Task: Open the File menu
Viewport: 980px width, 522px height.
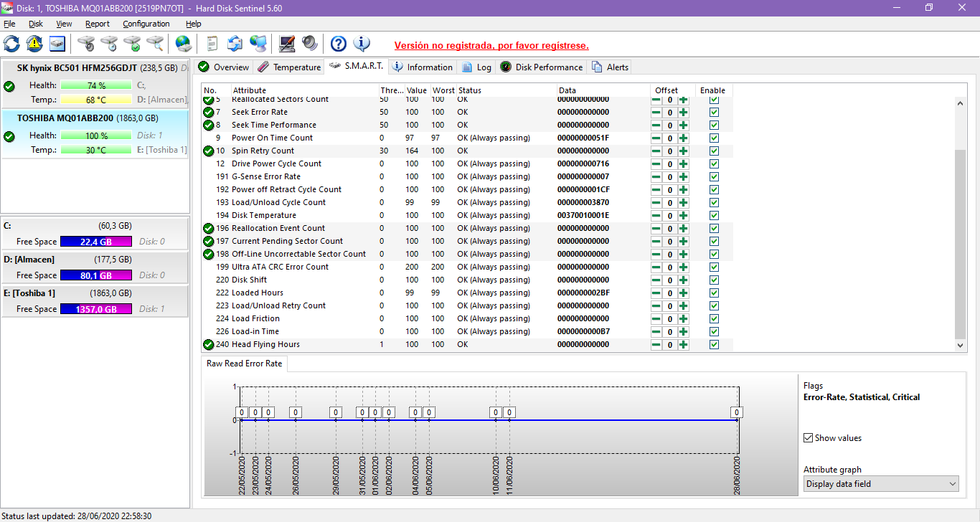Action: 9,24
